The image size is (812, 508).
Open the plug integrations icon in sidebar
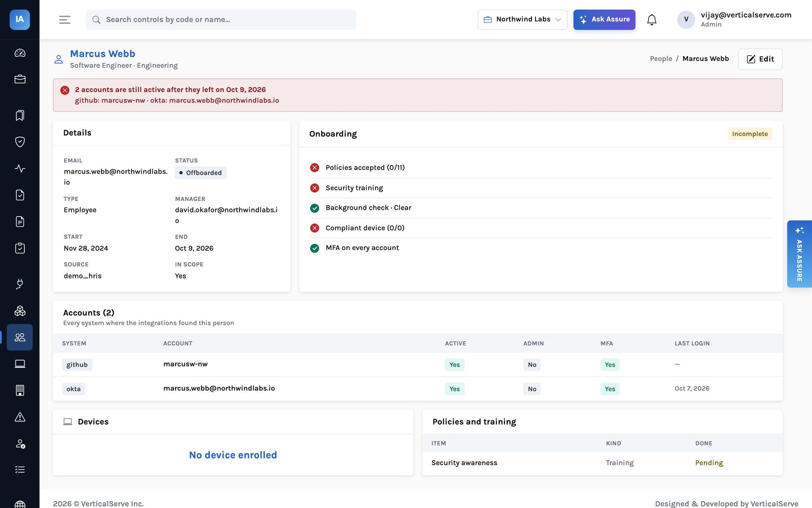(x=20, y=284)
